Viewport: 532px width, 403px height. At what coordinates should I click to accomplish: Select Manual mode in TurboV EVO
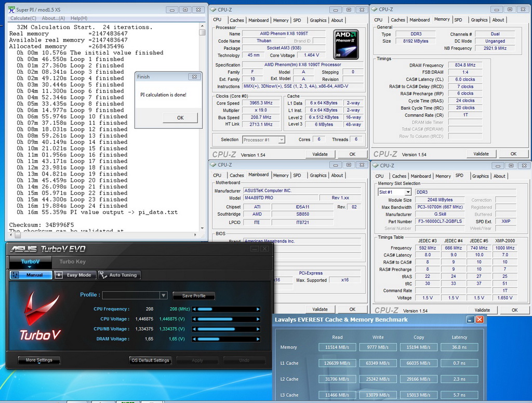tap(31, 275)
